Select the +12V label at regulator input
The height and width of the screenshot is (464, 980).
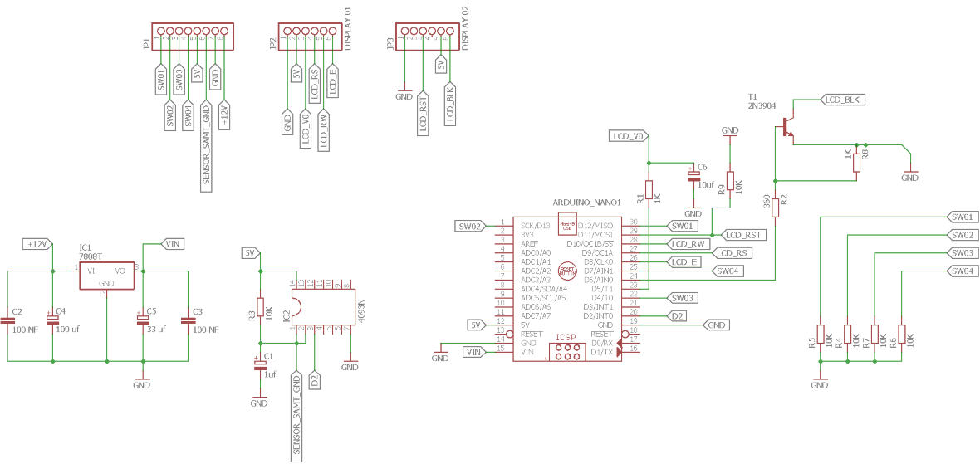pos(38,243)
